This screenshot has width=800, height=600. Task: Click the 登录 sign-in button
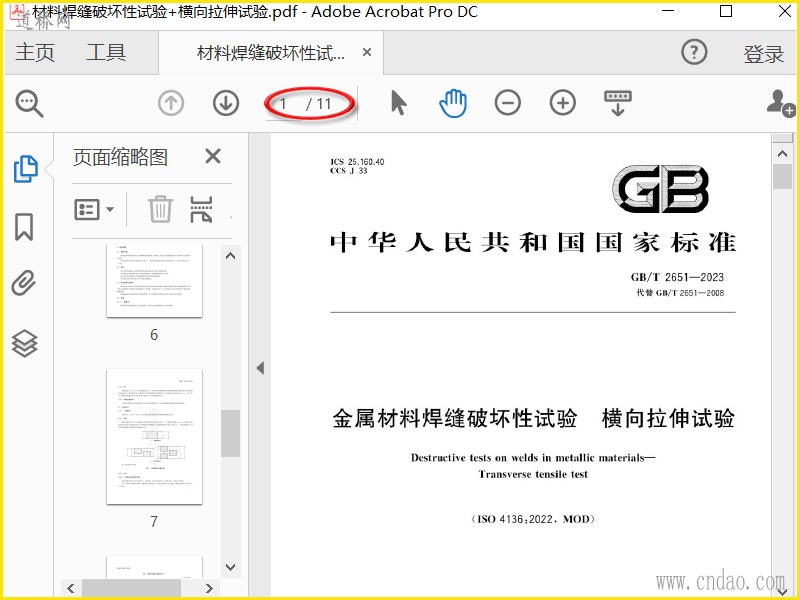coord(763,54)
